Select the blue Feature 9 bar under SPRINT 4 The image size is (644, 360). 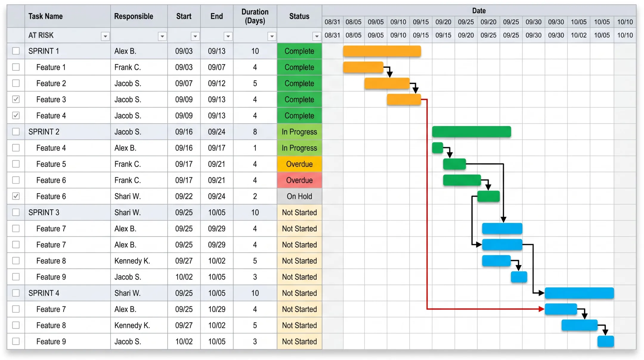[x=606, y=341]
